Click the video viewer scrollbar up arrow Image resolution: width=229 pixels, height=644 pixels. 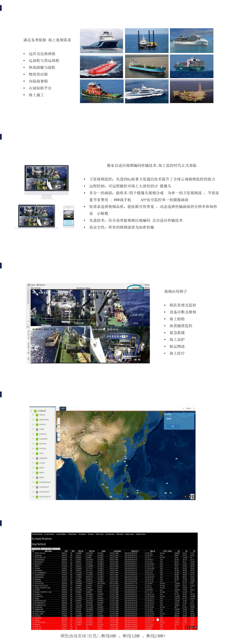pos(28,288)
